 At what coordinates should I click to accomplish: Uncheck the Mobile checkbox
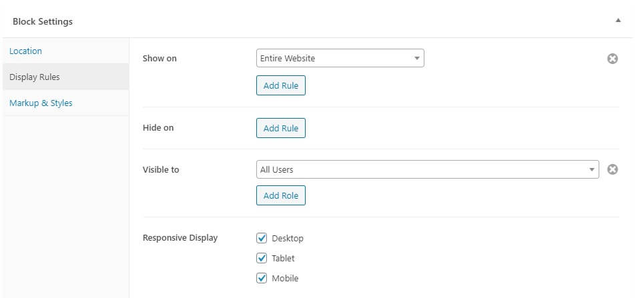tap(262, 278)
